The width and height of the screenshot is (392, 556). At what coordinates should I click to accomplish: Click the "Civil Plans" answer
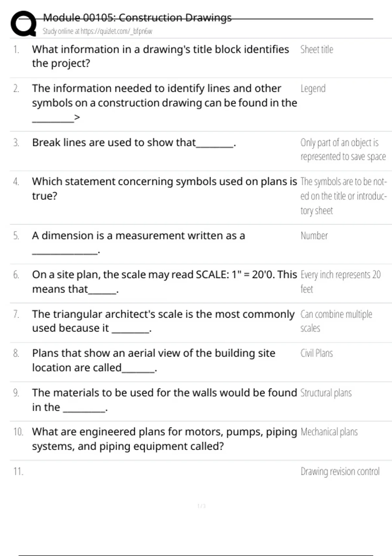(x=317, y=354)
